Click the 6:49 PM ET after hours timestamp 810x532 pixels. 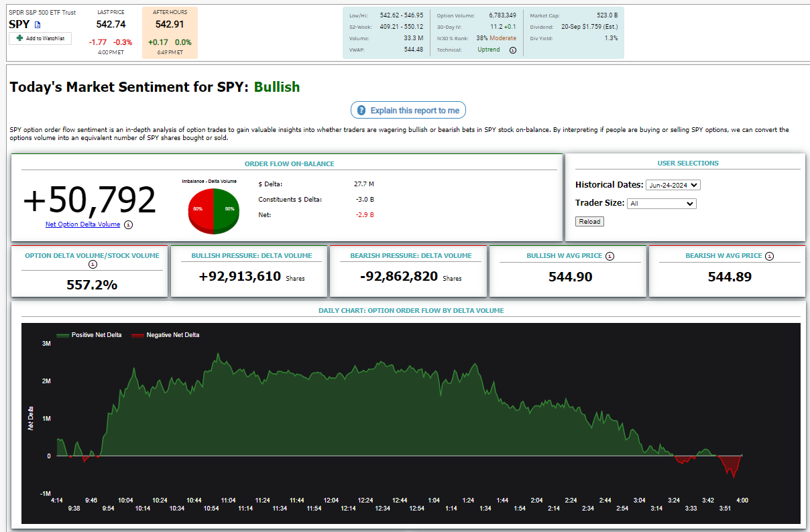(x=170, y=52)
